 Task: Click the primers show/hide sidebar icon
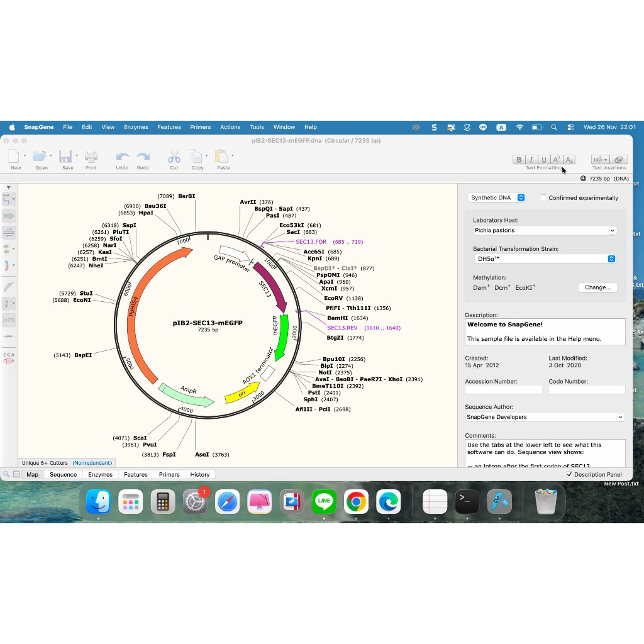click(9, 232)
